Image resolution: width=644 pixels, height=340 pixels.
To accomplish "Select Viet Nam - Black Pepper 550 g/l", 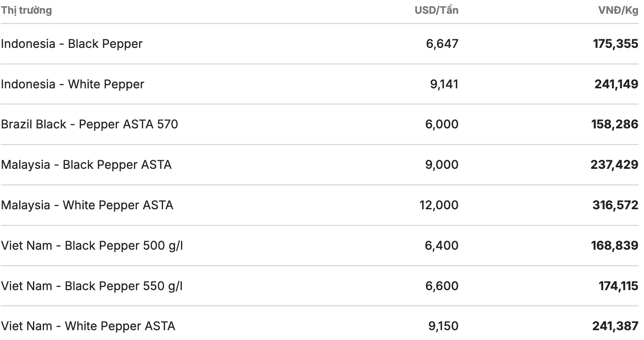I will (92, 286).
